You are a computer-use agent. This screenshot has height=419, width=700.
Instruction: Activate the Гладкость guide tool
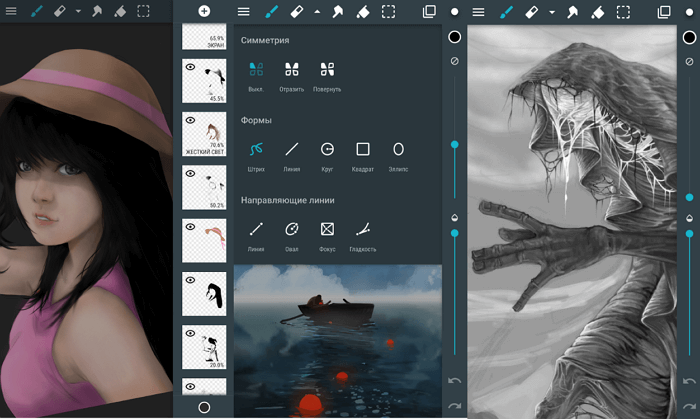coord(363,230)
